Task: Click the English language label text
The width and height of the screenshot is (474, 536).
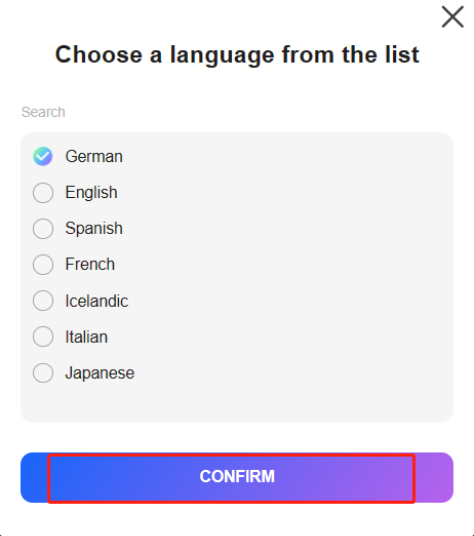Action: pyautogui.click(x=91, y=192)
